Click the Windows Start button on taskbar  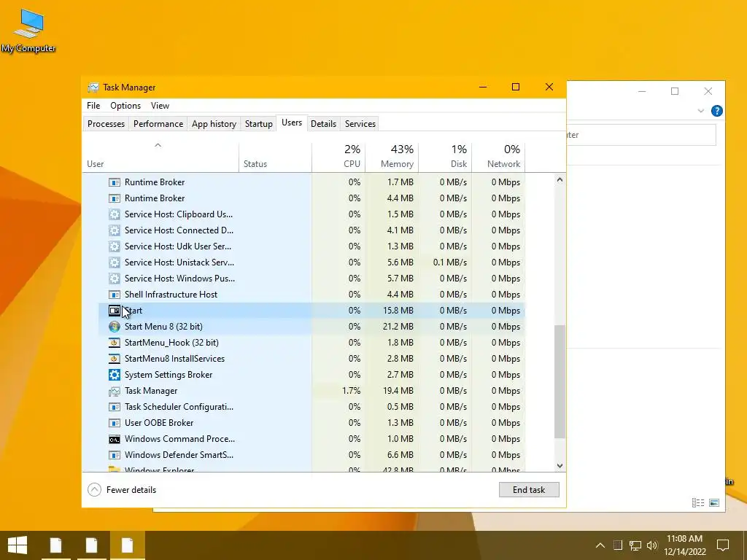click(x=18, y=545)
